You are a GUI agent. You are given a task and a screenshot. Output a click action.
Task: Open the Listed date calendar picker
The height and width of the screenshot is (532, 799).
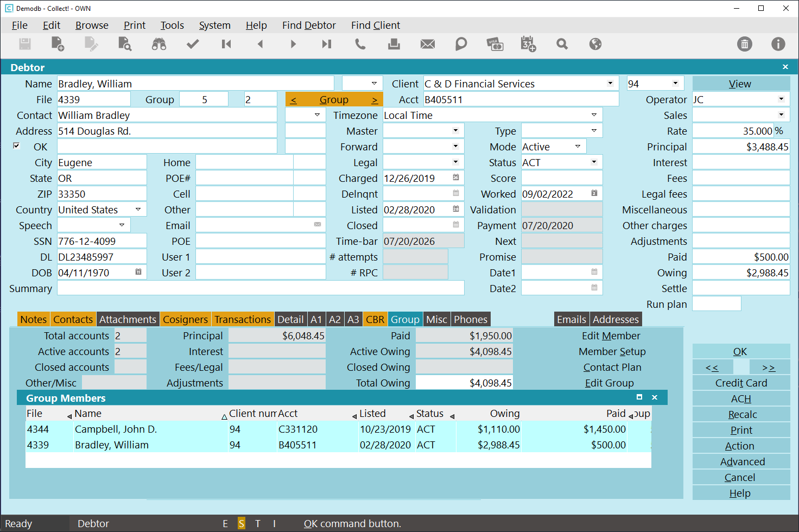pyautogui.click(x=456, y=209)
